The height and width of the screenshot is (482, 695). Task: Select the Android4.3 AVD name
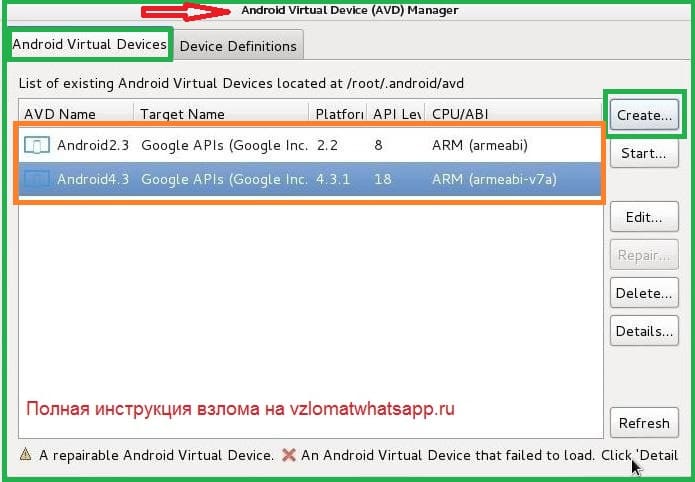pos(93,179)
